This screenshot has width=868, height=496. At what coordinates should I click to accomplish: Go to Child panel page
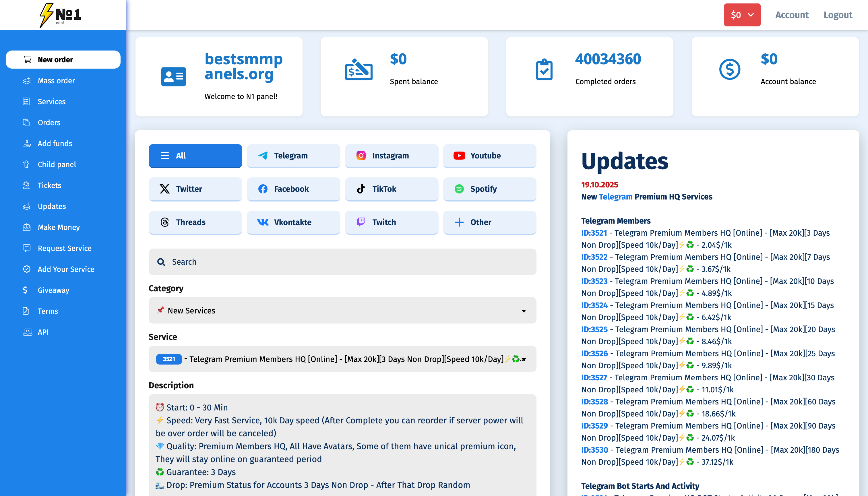57,164
